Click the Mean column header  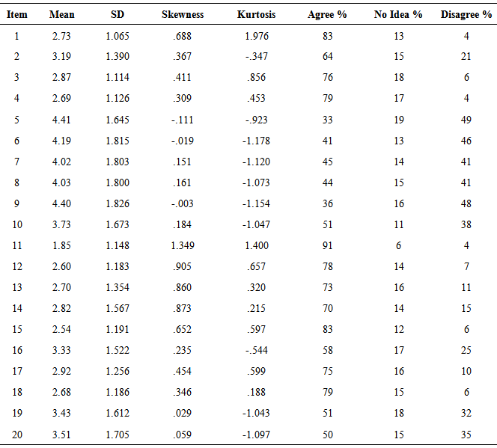pyautogui.click(x=62, y=15)
